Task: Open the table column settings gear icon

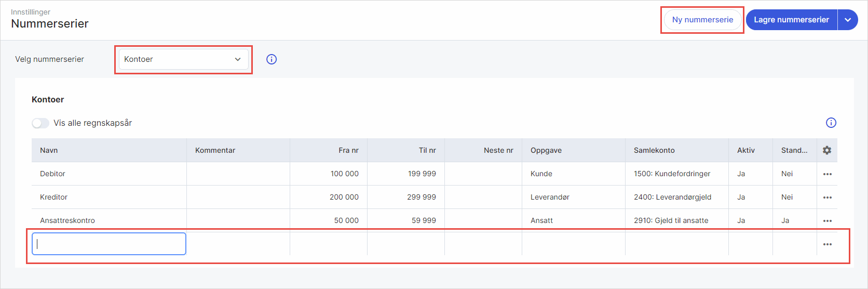Action: [x=827, y=150]
